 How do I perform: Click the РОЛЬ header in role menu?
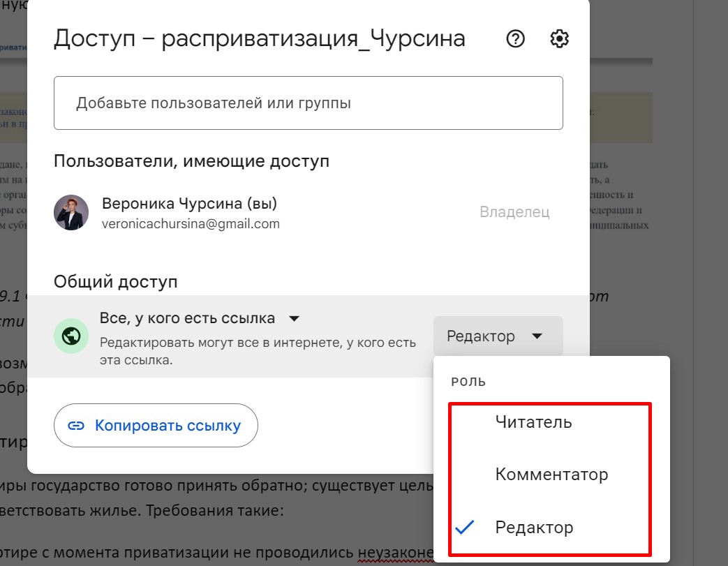point(468,382)
